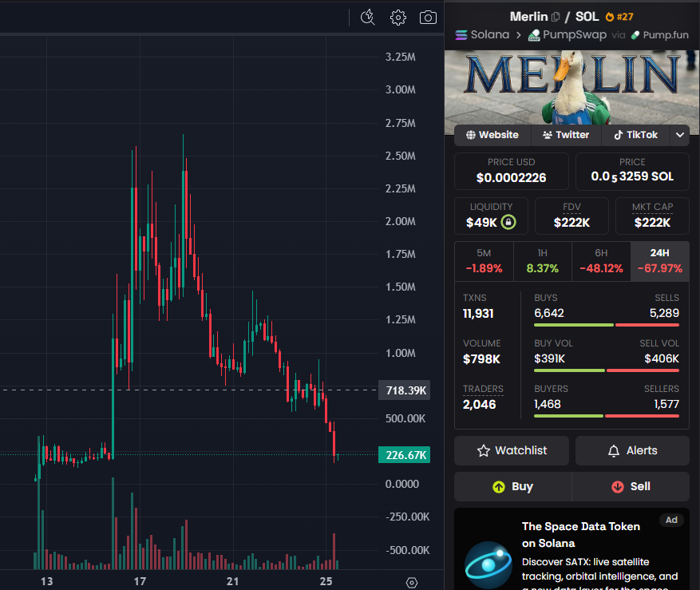Click the 718.39K crosshair price label
700x590 pixels.
click(405, 390)
